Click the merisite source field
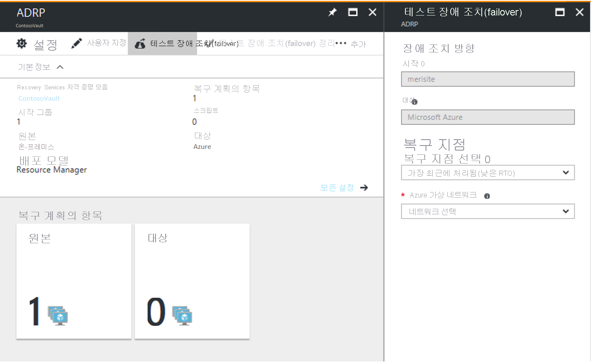The image size is (592, 364). coord(488,79)
